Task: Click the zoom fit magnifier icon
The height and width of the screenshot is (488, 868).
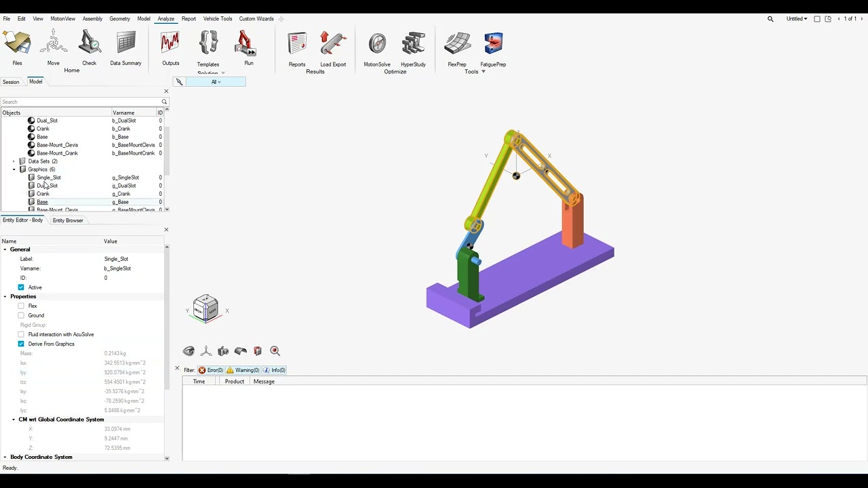Action: pyautogui.click(x=275, y=351)
